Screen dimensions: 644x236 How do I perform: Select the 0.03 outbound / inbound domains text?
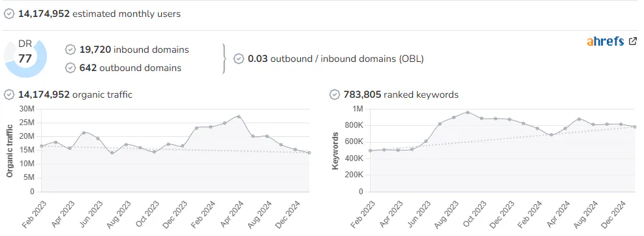pos(335,59)
